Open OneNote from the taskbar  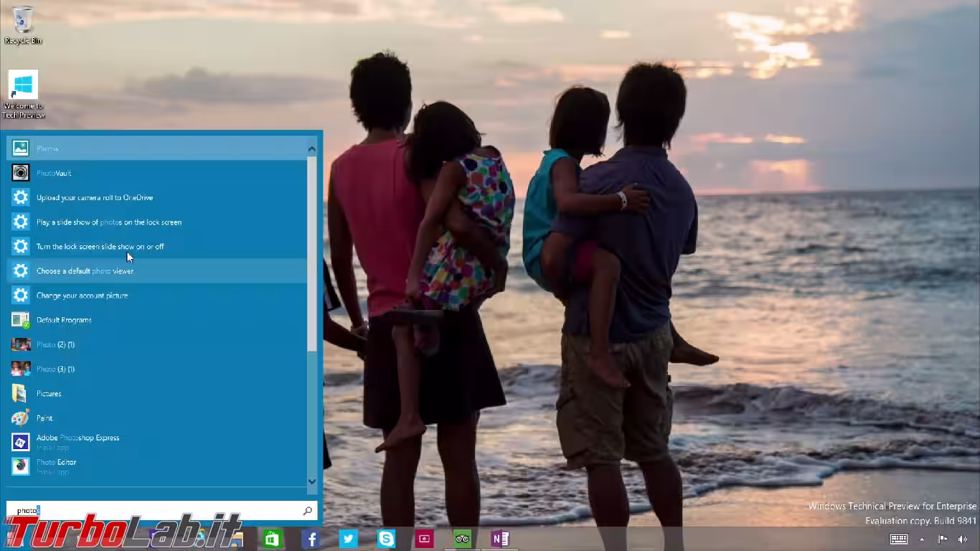pos(500,539)
